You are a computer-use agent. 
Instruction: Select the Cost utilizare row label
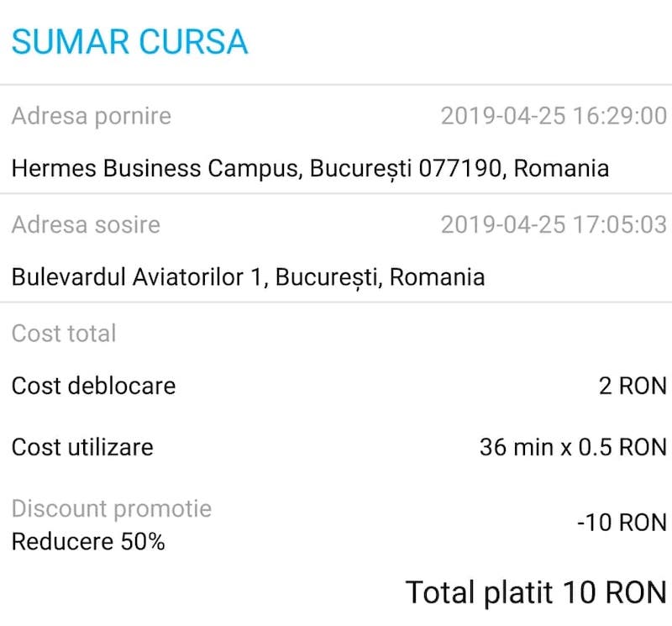coord(82,446)
